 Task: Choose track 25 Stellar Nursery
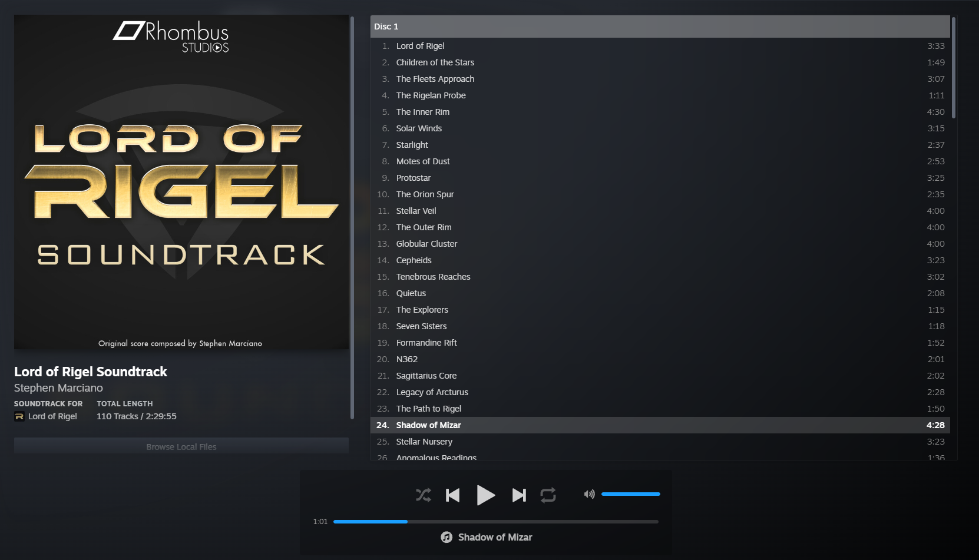pyautogui.click(x=660, y=442)
